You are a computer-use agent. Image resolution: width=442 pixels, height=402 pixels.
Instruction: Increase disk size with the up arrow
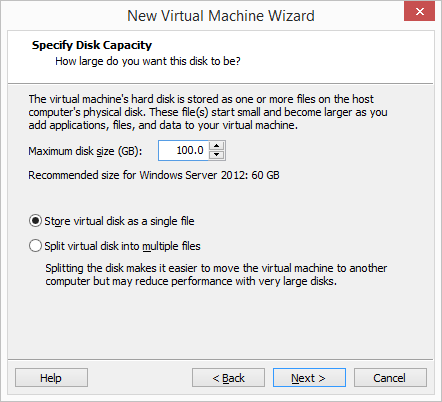(x=217, y=146)
